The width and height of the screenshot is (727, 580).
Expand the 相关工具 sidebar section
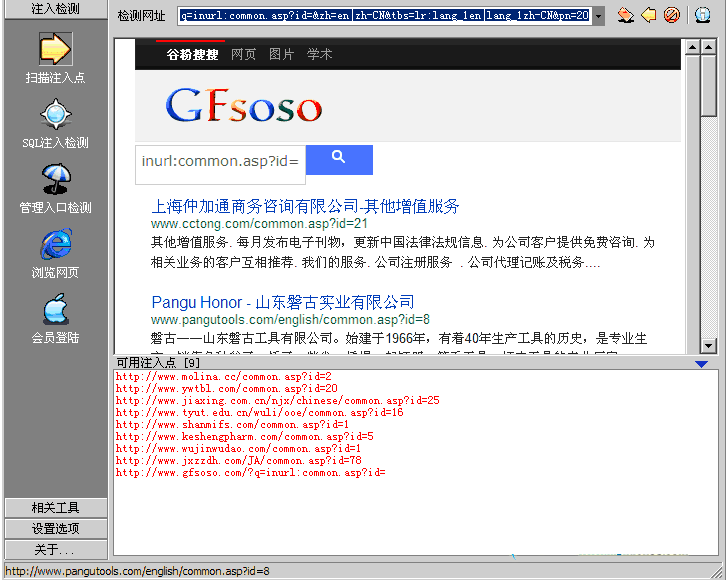55,508
